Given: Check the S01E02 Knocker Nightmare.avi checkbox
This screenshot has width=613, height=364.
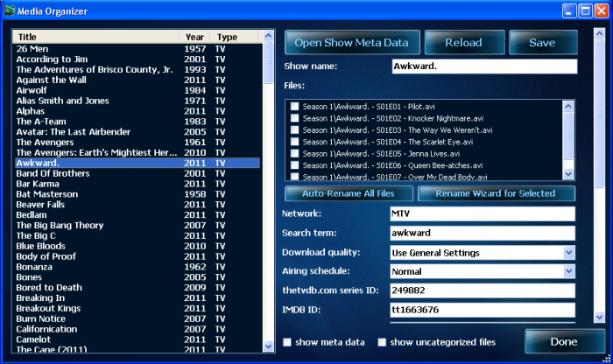Looking at the screenshot, I should click(295, 118).
